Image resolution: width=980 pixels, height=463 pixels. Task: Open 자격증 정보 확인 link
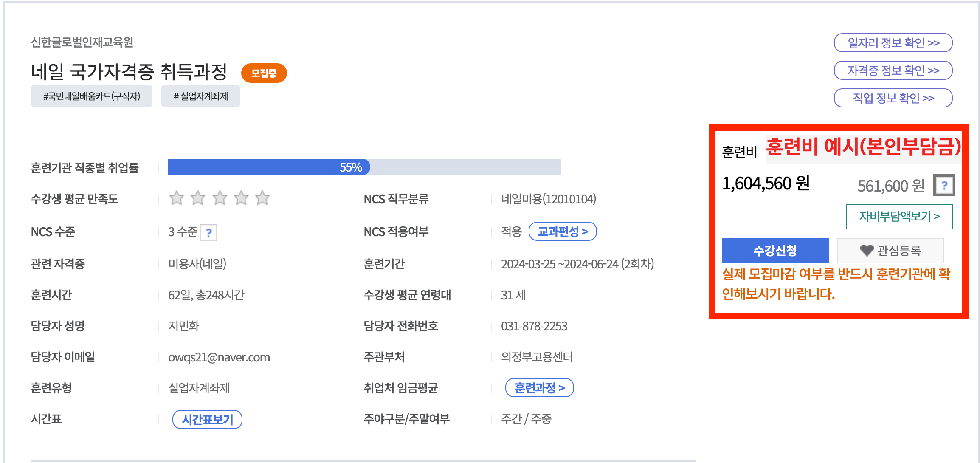[893, 71]
